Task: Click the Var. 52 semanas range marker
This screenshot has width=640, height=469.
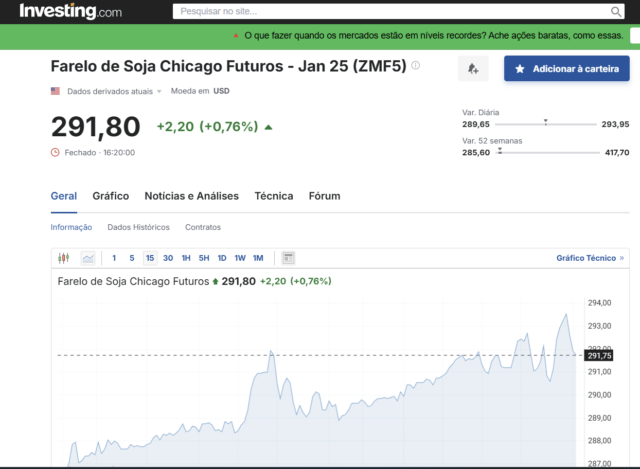Action: (500, 151)
